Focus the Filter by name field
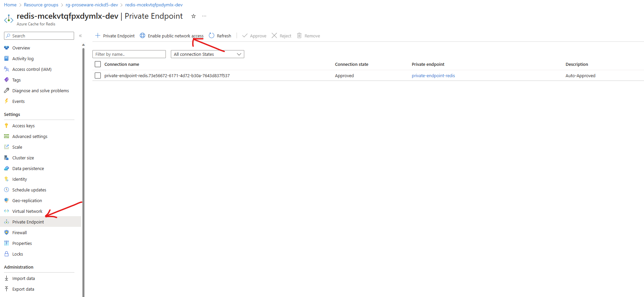644x297 pixels. 129,54
